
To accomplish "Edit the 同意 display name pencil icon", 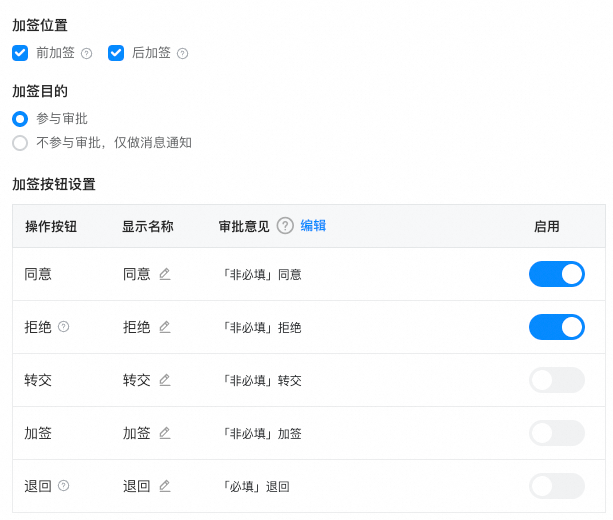I will 165,274.
